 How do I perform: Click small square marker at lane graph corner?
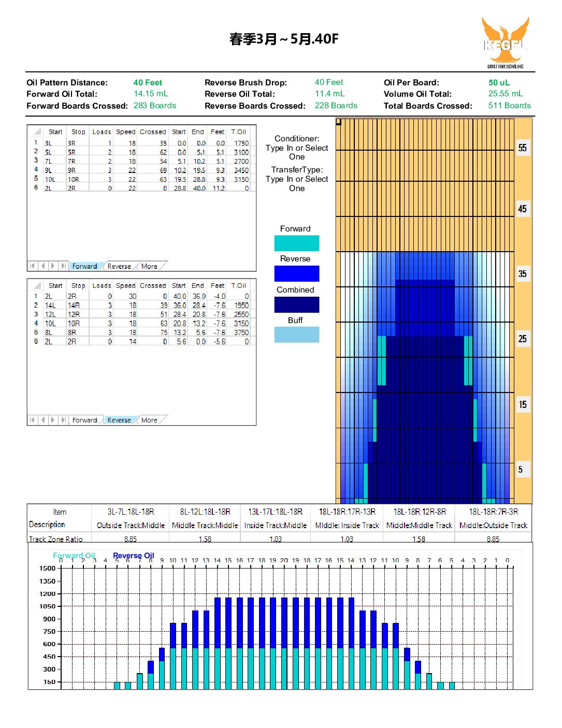339,122
